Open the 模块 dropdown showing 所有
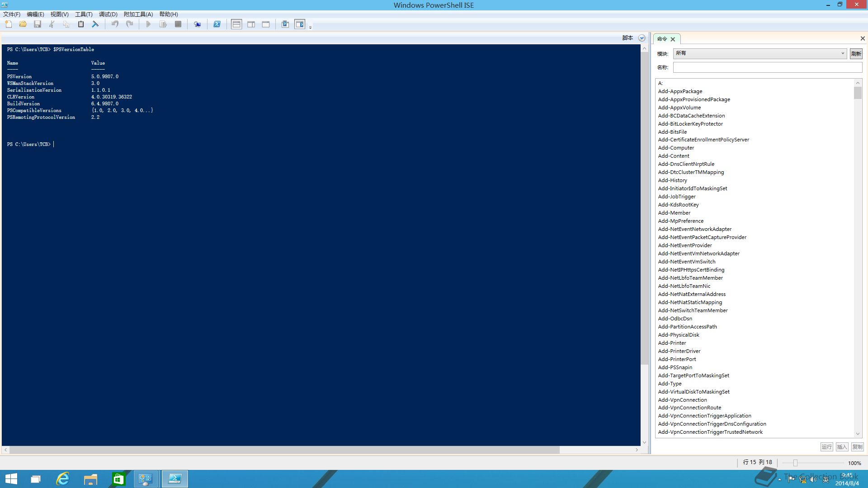868x488 pixels. (760, 53)
